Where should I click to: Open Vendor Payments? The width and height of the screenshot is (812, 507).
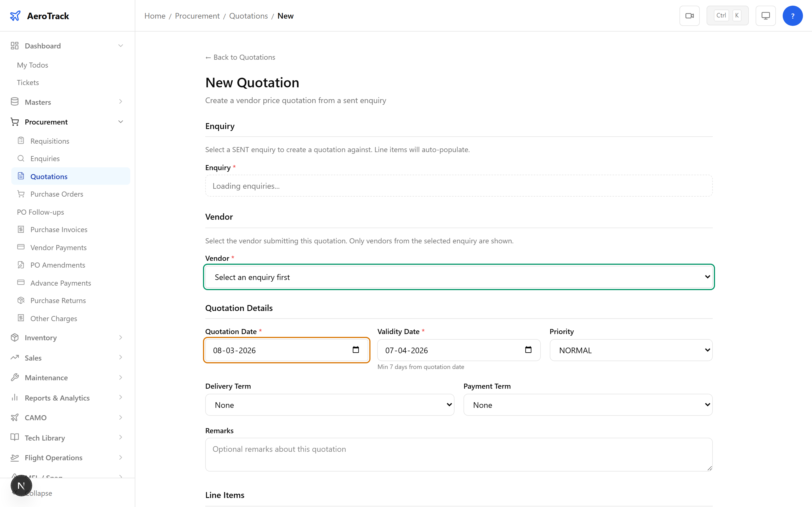pos(58,247)
